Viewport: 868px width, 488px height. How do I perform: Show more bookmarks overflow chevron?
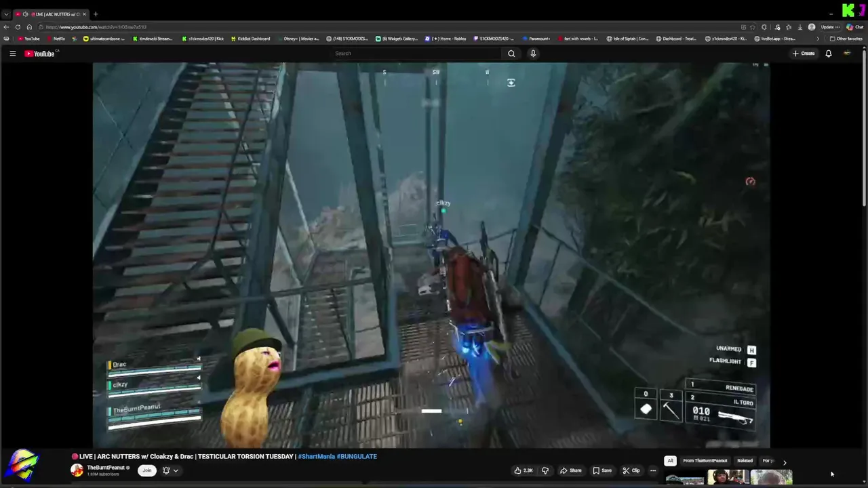pyautogui.click(x=818, y=39)
